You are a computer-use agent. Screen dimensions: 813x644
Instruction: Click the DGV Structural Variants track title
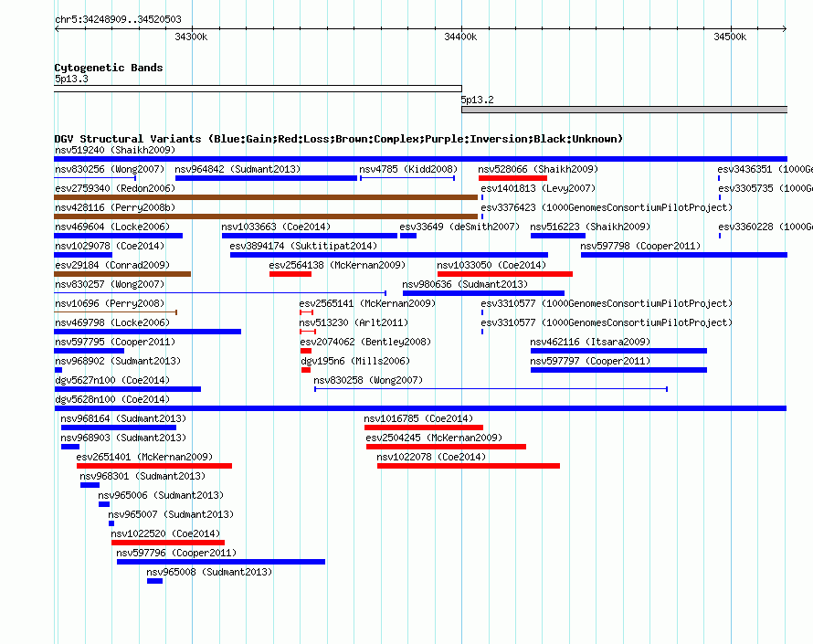tap(339, 139)
